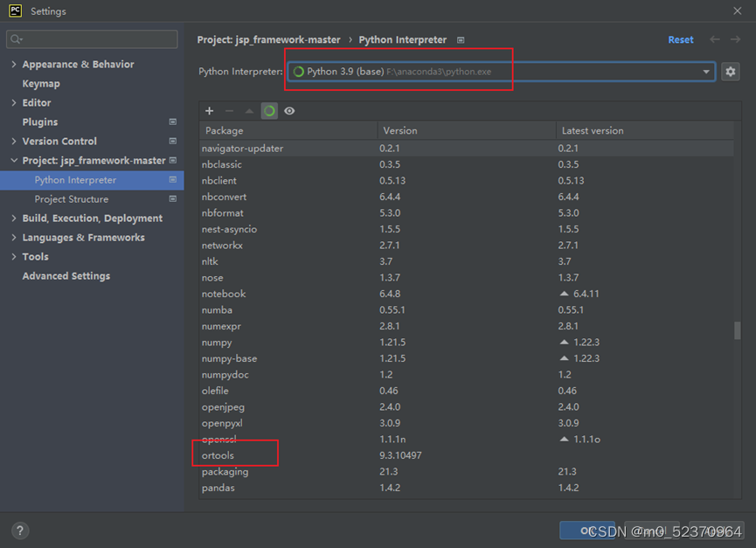Select the notebook package row
756x548 pixels.
(467, 294)
